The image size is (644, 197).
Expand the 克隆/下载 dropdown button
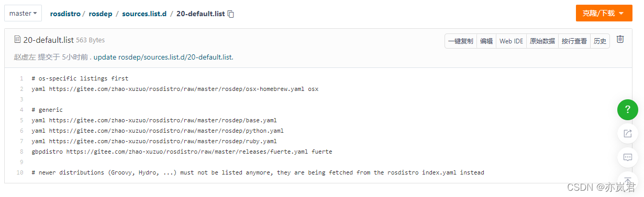pyautogui.click(x=601, y=13)
